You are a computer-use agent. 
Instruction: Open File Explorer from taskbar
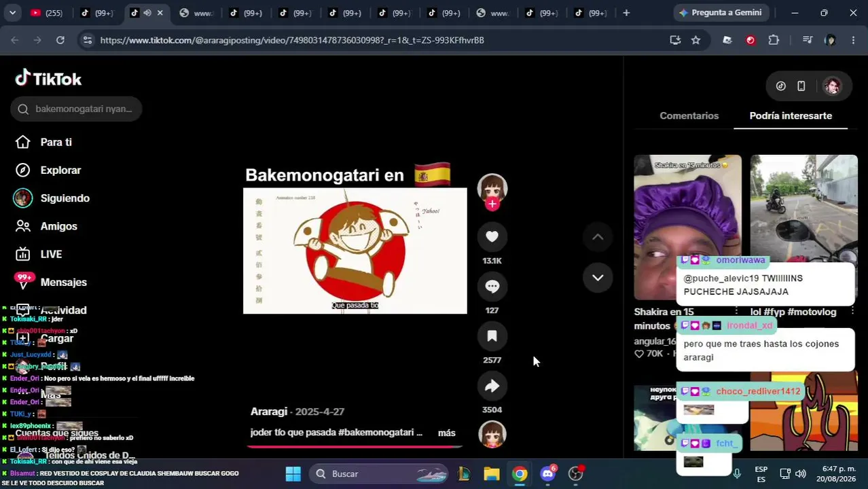click(492, 474)
